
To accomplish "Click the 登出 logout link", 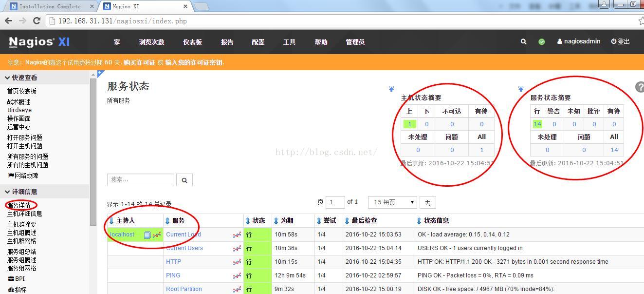I will coord(621,41).
